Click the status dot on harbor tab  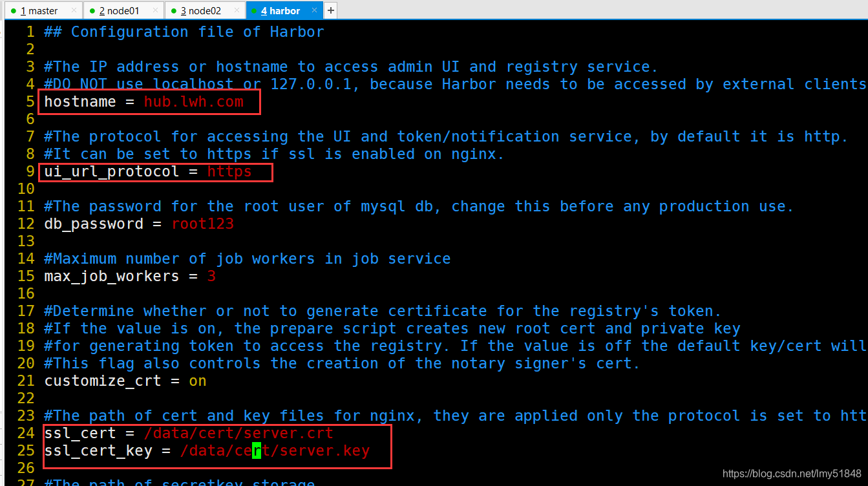pyautogui.click(x=254, y=11)
